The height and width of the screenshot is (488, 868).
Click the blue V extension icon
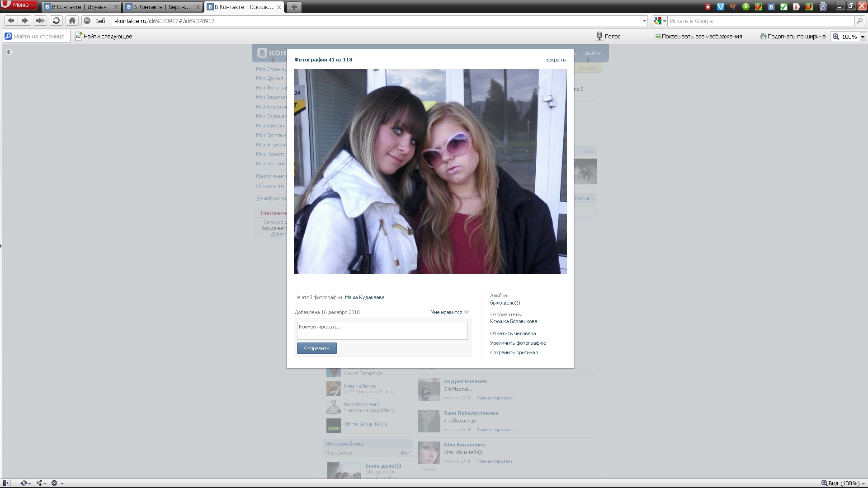721,7
